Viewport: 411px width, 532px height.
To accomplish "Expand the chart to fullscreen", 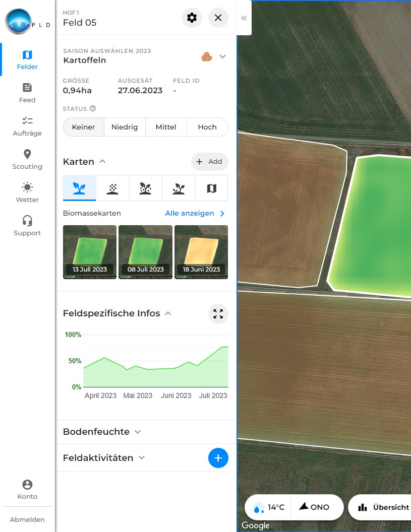I will [218, 314].
